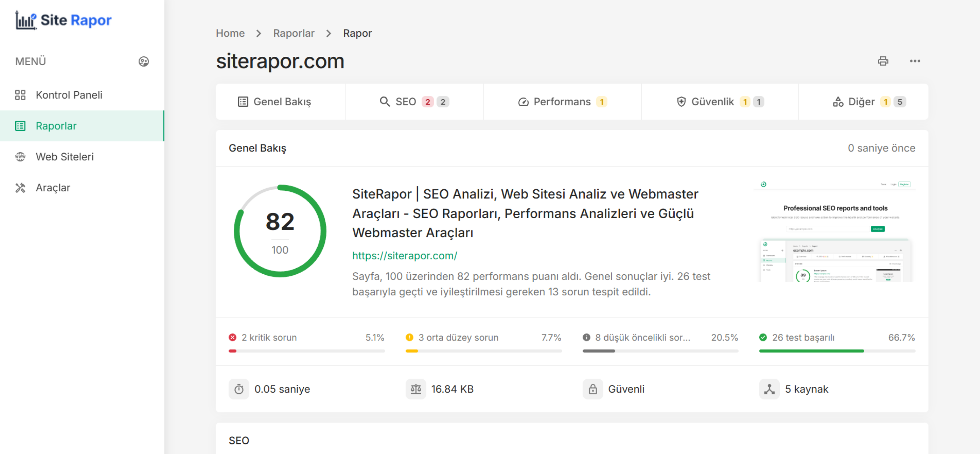
Task: Click the 5 kaynak resources value
Action: click(x=807, y=389)
